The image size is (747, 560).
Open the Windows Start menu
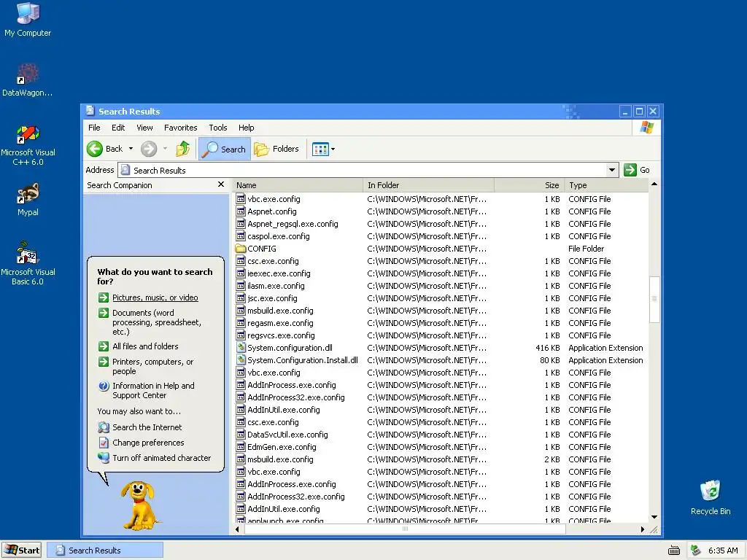[21, 550]
